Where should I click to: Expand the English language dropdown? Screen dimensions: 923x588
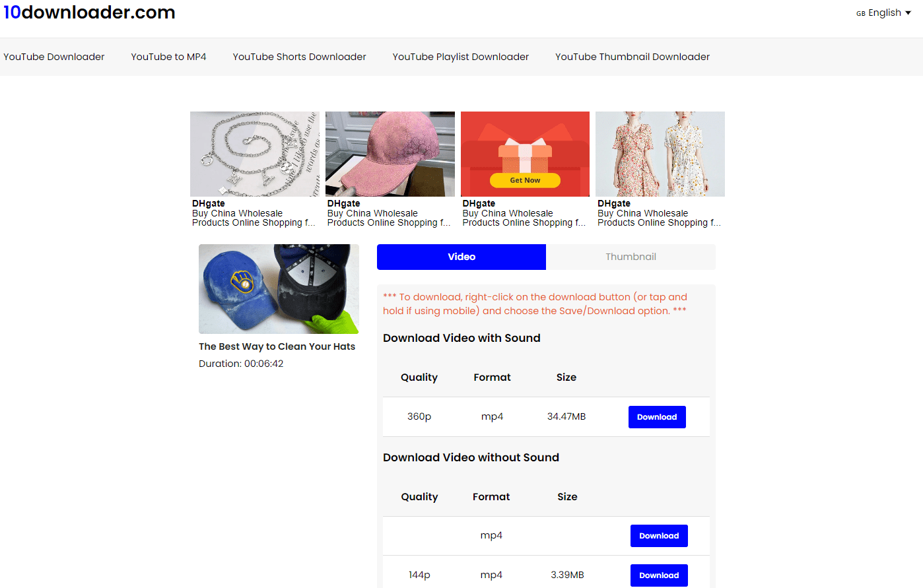[x=884, y=13]
